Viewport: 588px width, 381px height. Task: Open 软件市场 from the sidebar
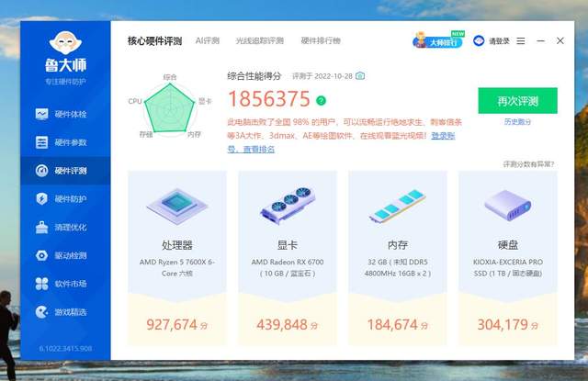[x=65, y=284]
